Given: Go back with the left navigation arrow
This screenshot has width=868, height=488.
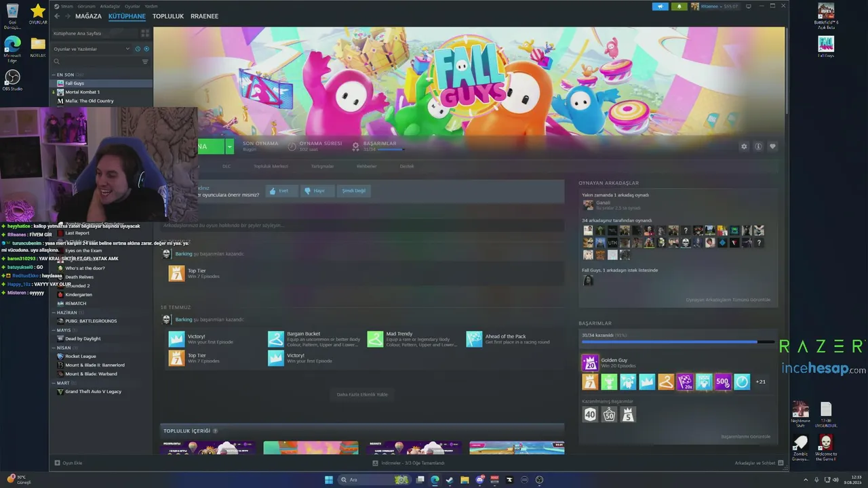Looking at the screenshot, I should coord(57,16).
